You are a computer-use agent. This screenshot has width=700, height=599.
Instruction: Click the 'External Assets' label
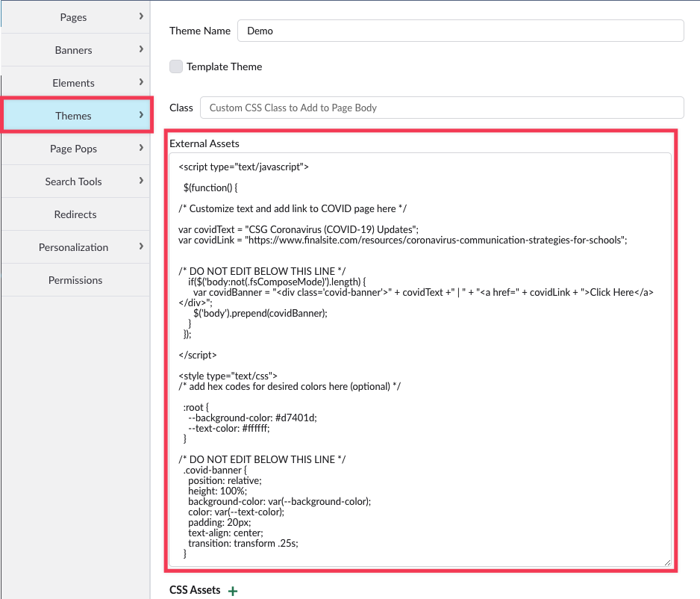tap(204, 143)
